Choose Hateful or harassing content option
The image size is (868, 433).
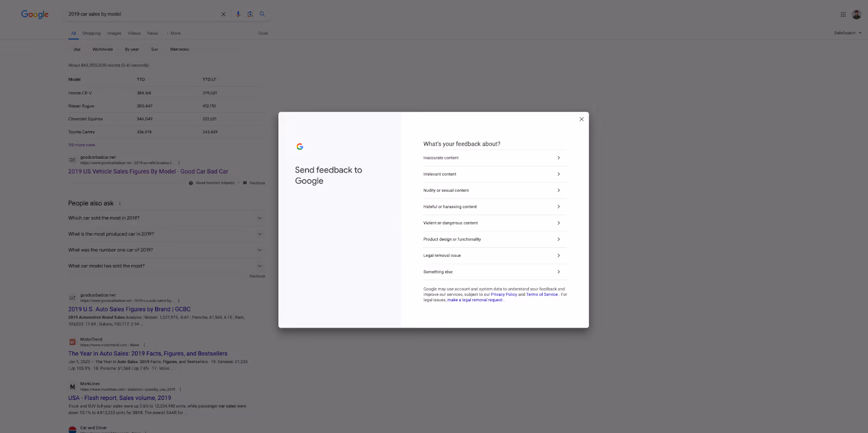point(494,206)
